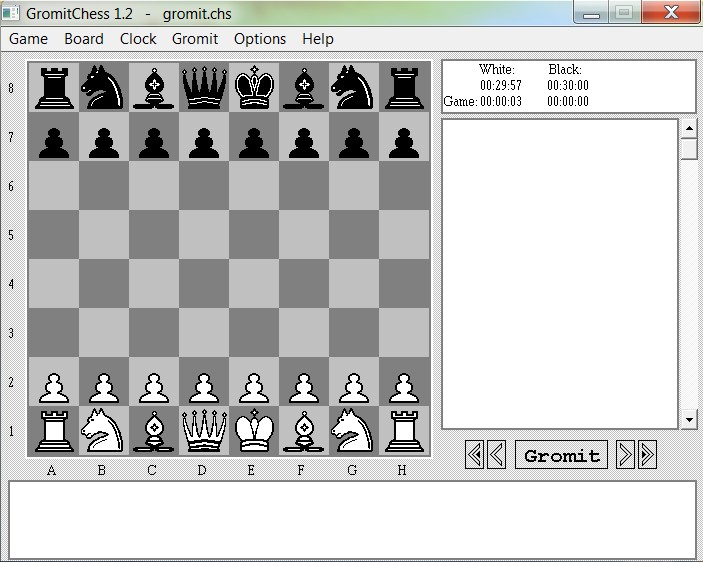This screenshot has width=703, height=562.
Task: Pick the white pawn on G2
Action: click(353, 388)
